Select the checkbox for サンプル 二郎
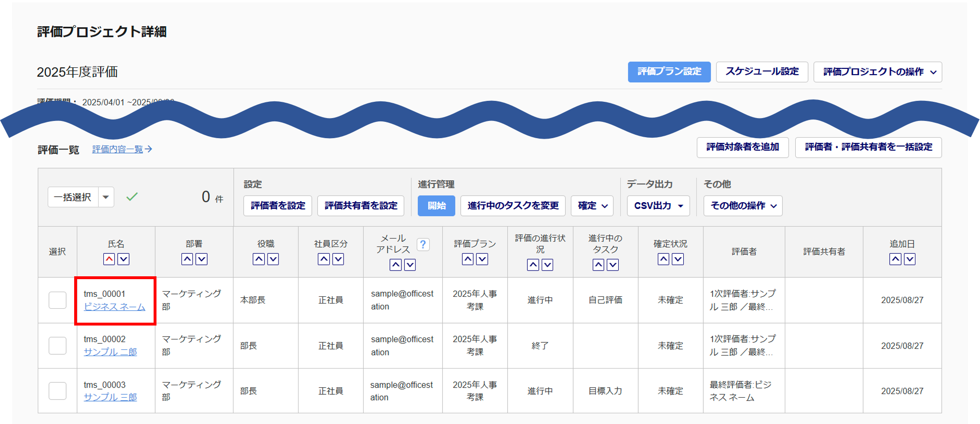 (57, 346)
